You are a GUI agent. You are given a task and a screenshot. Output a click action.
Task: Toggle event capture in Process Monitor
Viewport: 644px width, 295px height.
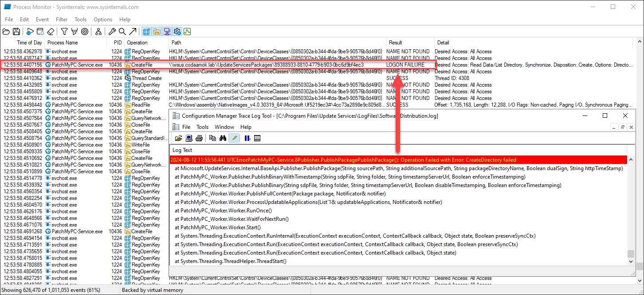pyautogui.click(x=30, y=32)
